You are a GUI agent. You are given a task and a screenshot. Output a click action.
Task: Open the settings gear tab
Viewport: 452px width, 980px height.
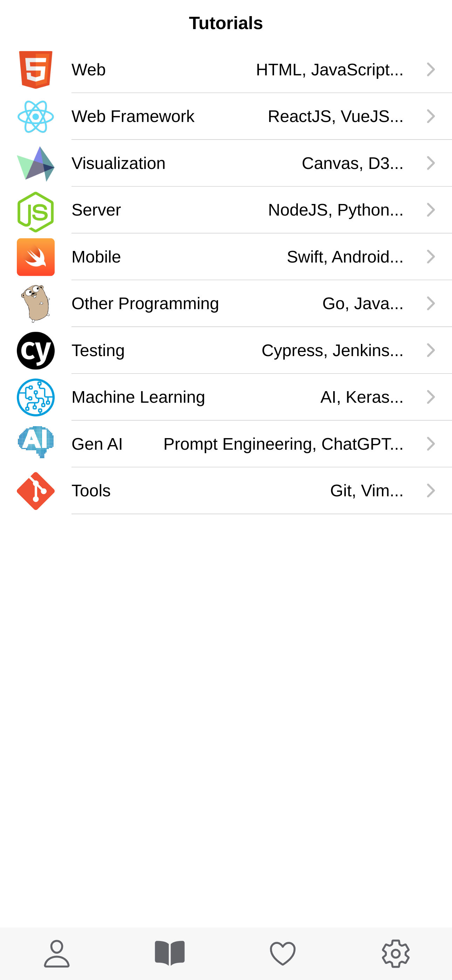coord(396,953)
